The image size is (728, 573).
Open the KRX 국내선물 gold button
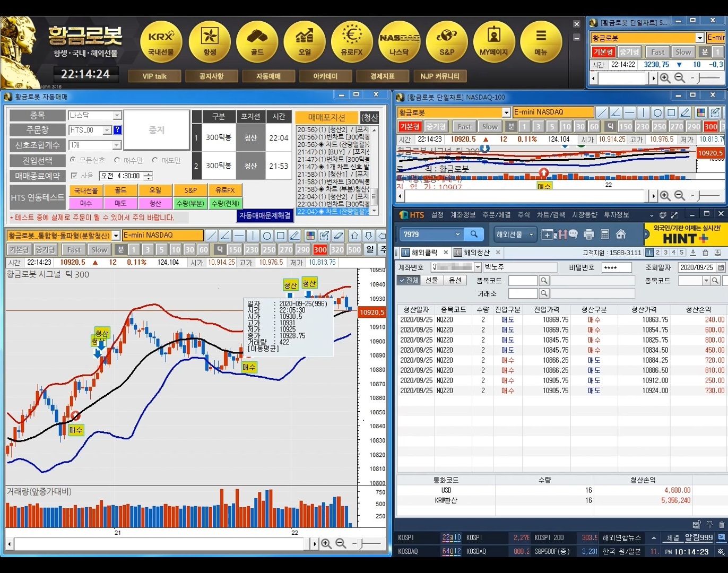161,42
